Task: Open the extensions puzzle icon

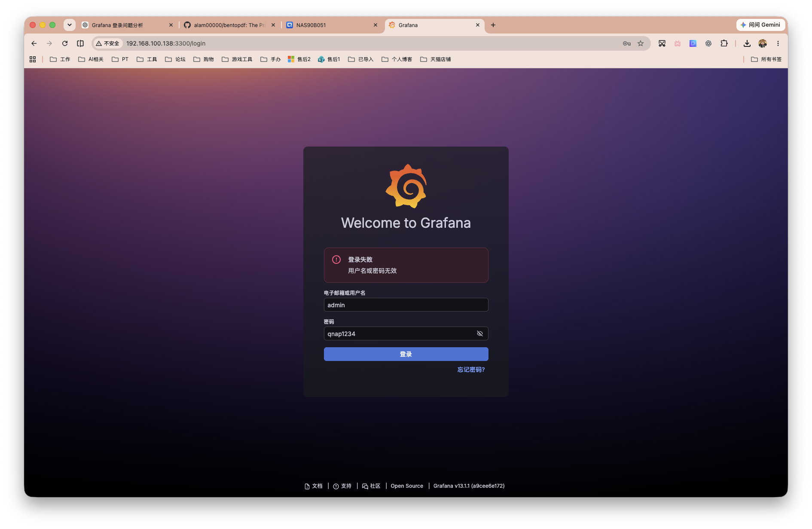Action: click(x=724, y=43)
